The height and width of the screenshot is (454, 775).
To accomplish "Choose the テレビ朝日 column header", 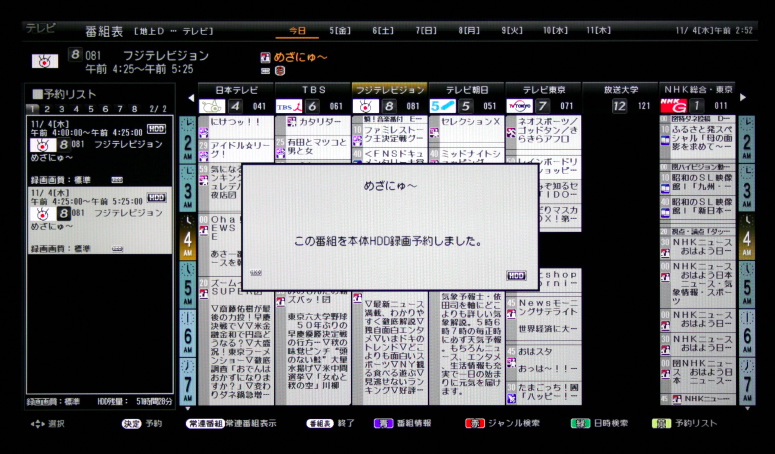I will click(x=467, y=90).
